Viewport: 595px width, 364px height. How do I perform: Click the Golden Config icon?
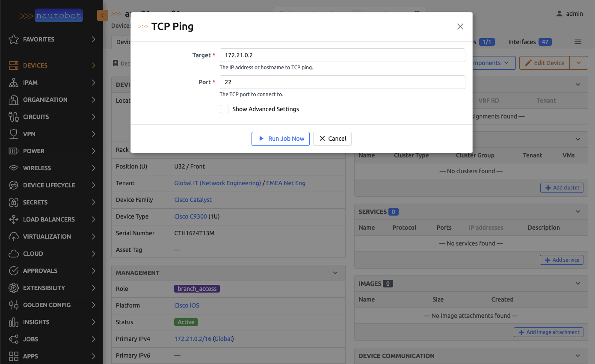(14, 305)
